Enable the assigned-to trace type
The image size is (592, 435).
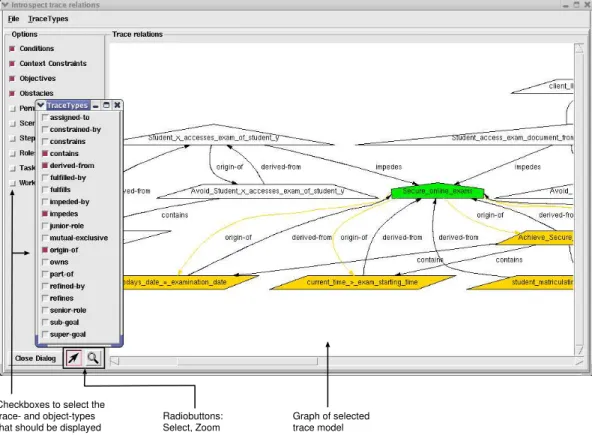click(45, 117)
